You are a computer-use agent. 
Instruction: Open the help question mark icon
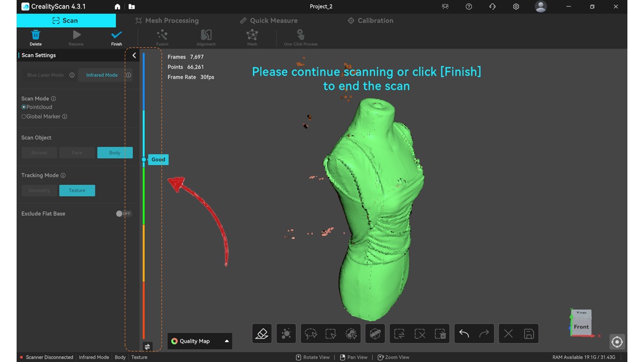[x=469, y=7]
